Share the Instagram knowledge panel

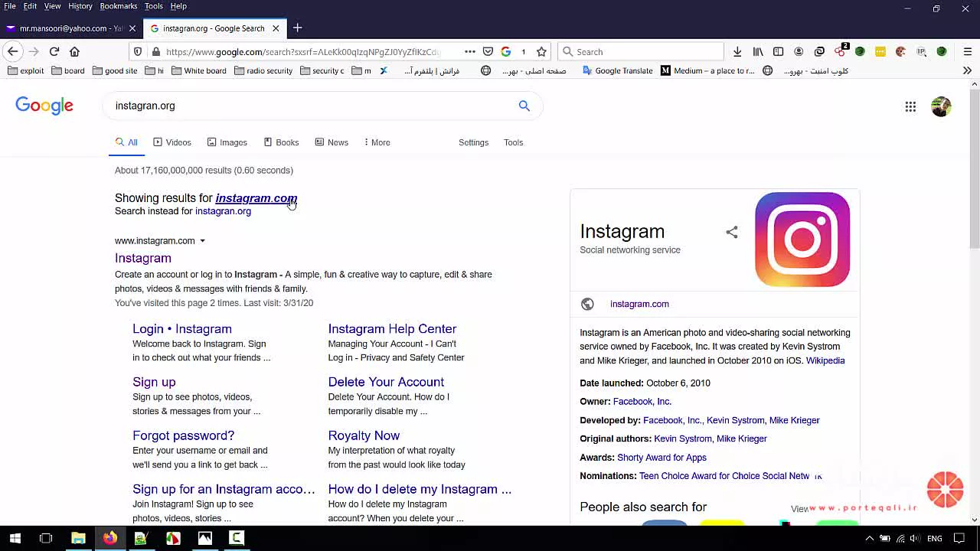coord(732,232)
